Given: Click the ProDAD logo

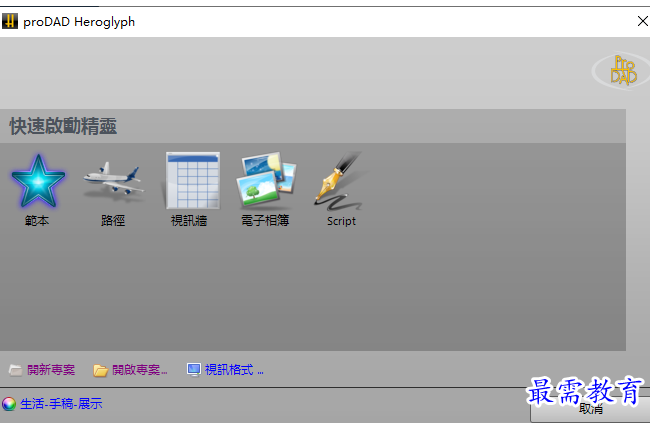Looking at the screenshot, I should coord(622,71).
